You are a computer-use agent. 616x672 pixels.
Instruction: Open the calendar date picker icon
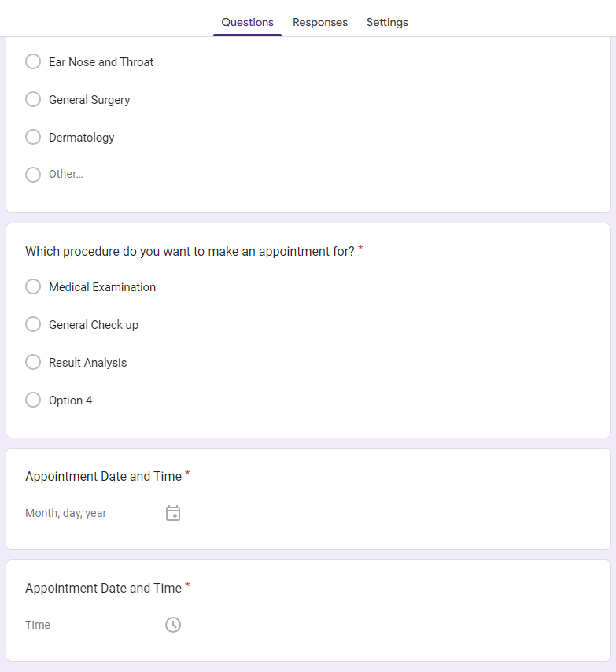173,513
